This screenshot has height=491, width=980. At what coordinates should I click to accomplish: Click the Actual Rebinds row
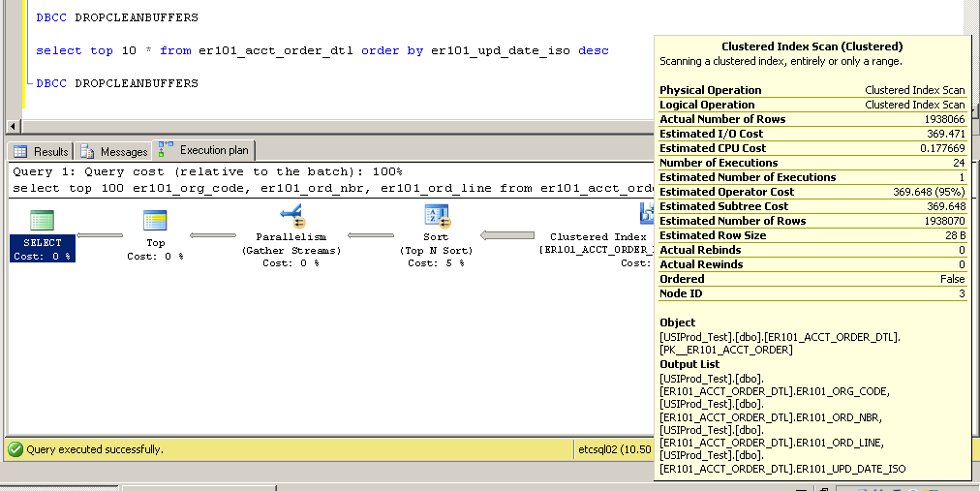point(812,250)
